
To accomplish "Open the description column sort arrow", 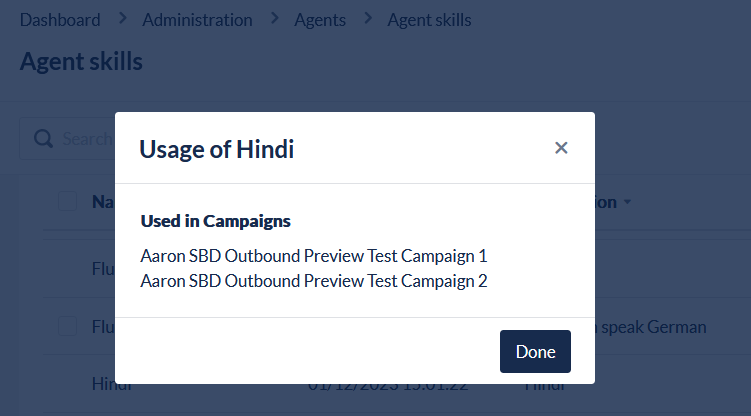I will pos(627,203).
